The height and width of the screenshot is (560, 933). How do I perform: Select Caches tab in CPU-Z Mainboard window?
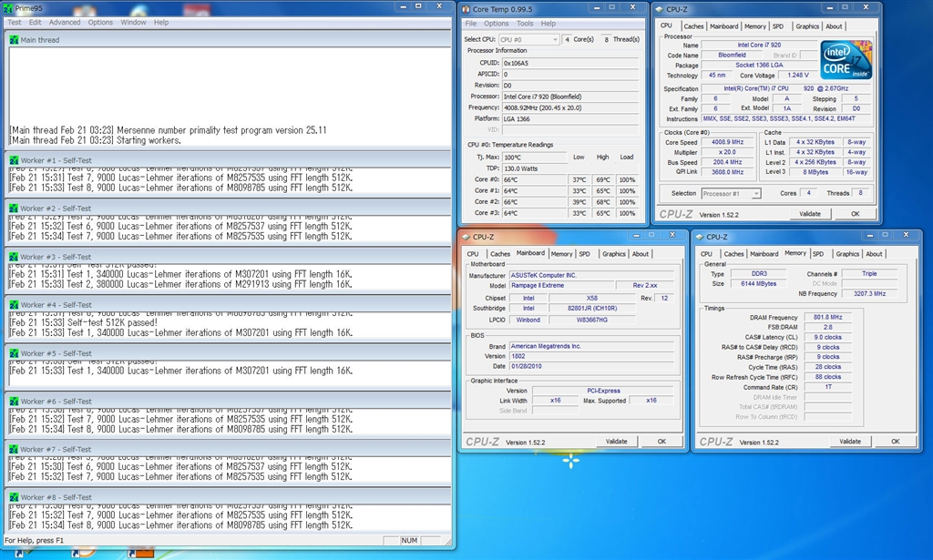[x=500, y=254]
